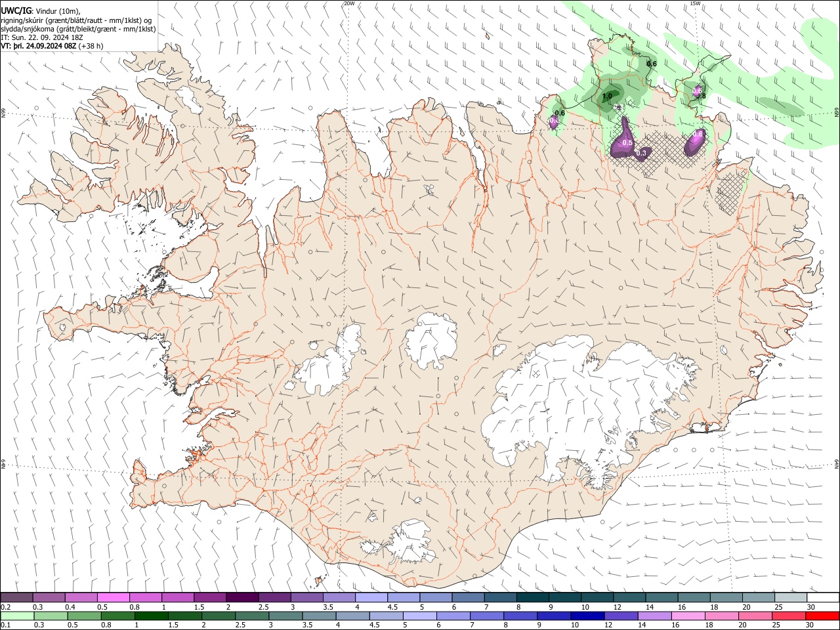The height and width of the screenshot is (630, 840).
Task: Click the pale blue rain swatch between 5 and 6
Action: coord(419,616)
